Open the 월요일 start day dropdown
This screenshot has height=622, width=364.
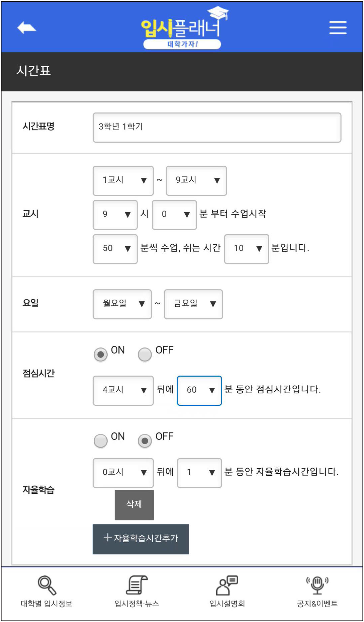[122, 304]
